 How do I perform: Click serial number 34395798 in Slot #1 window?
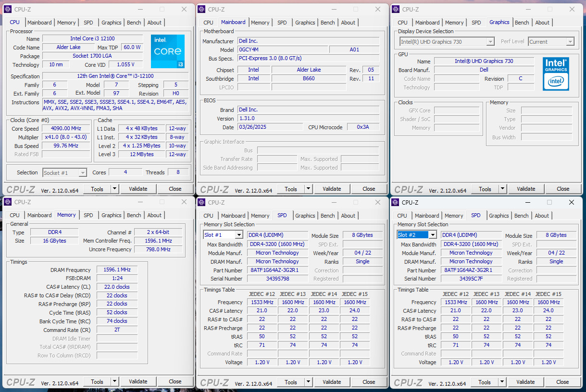277,279
